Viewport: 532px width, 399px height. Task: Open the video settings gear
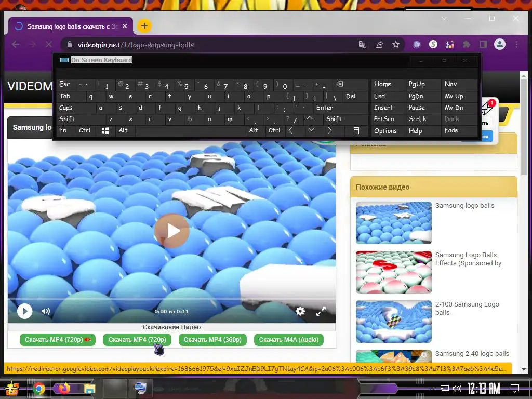300,311
